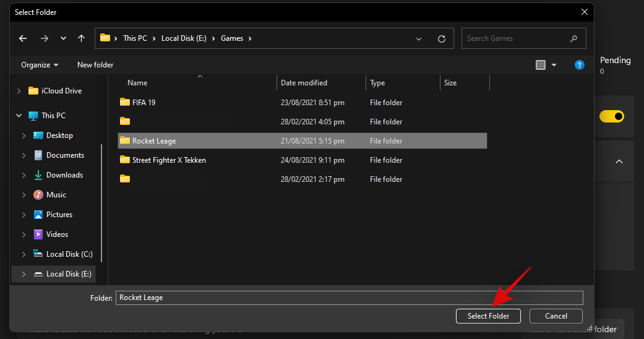Click New folder in toolbar
The height and width of the screenshot is (339, 644).
click(x=95, y=65)
